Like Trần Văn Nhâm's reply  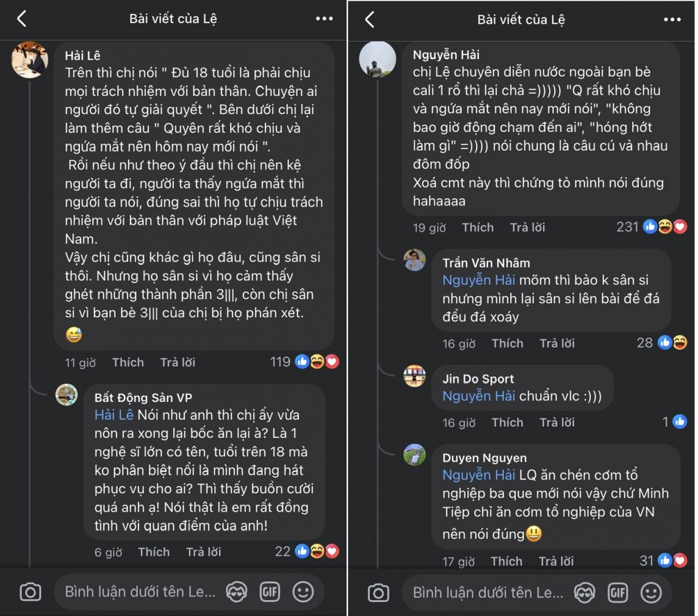[508, 343]
